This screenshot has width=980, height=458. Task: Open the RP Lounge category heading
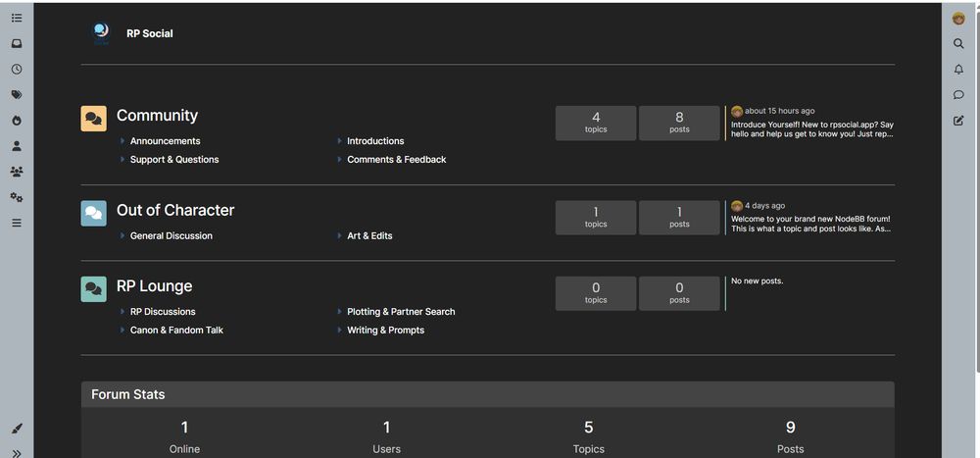pyautogui.click(x=155, y=286)
